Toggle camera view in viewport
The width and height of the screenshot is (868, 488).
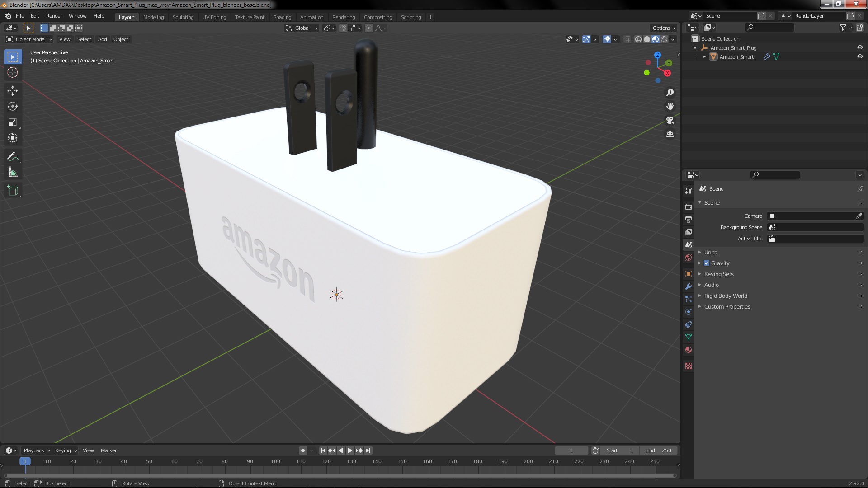click(x=670, y=121)
